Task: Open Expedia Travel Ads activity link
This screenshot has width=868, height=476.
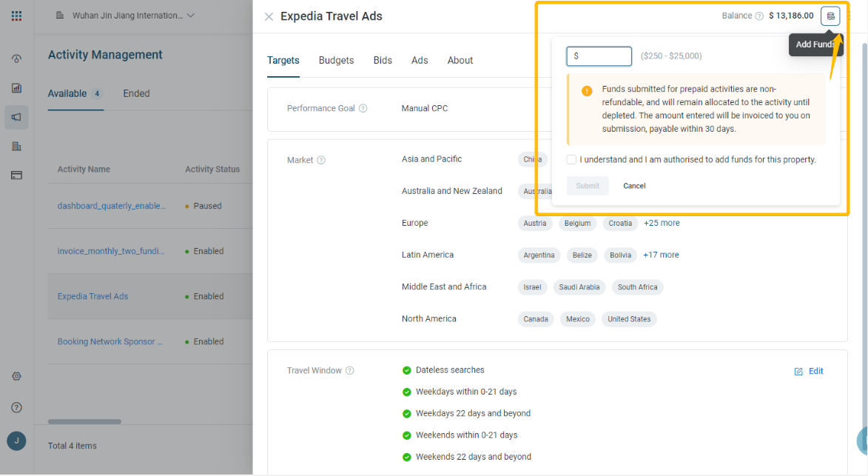Action: (x=92, y=297)
